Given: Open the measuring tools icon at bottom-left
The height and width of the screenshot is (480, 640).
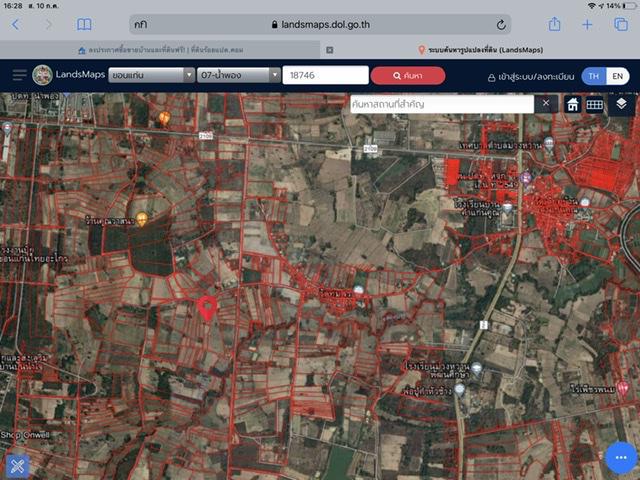Looking at the screenshot, I should [18, 466].
